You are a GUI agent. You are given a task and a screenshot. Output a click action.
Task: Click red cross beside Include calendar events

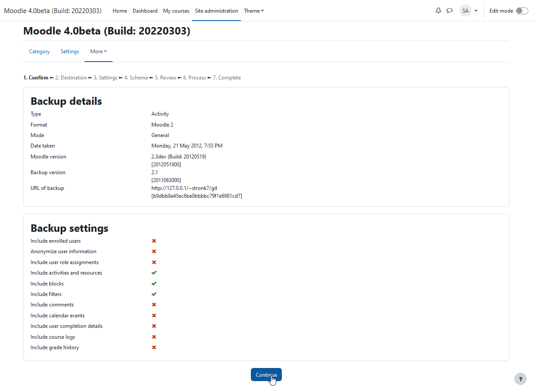154,316
